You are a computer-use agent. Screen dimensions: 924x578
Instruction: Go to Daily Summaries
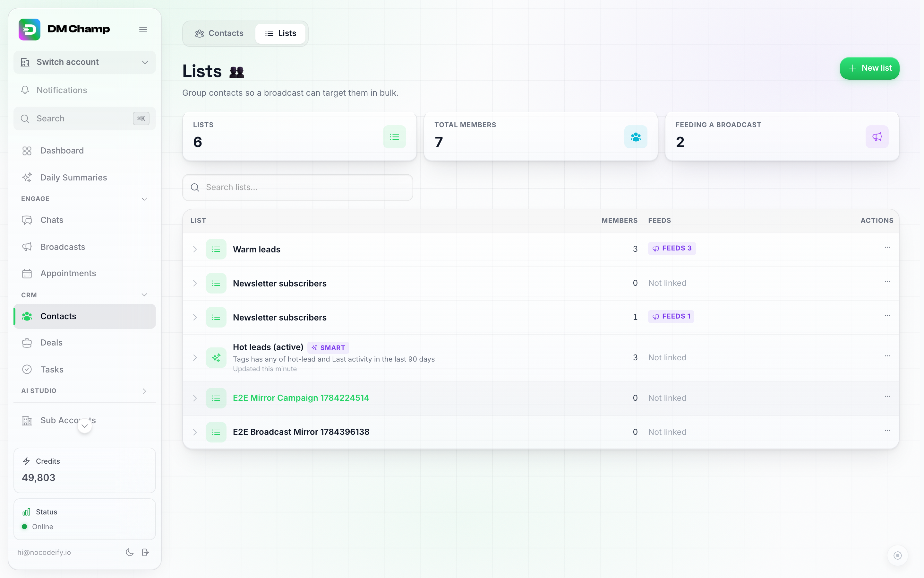point(84,177)
